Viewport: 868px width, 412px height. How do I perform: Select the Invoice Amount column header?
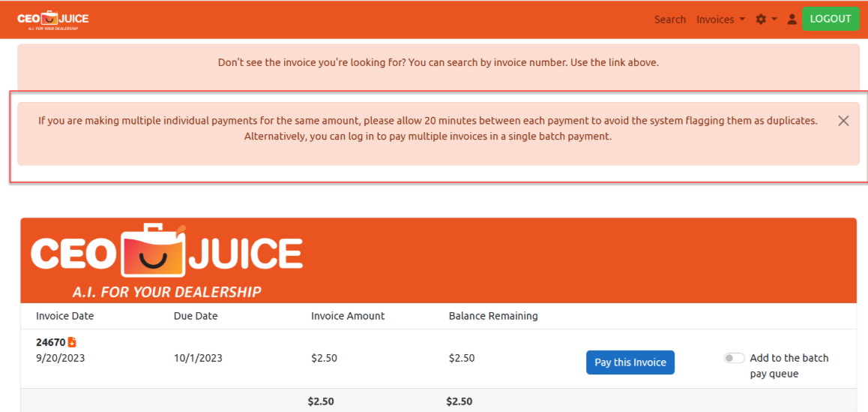click(348, 316)
